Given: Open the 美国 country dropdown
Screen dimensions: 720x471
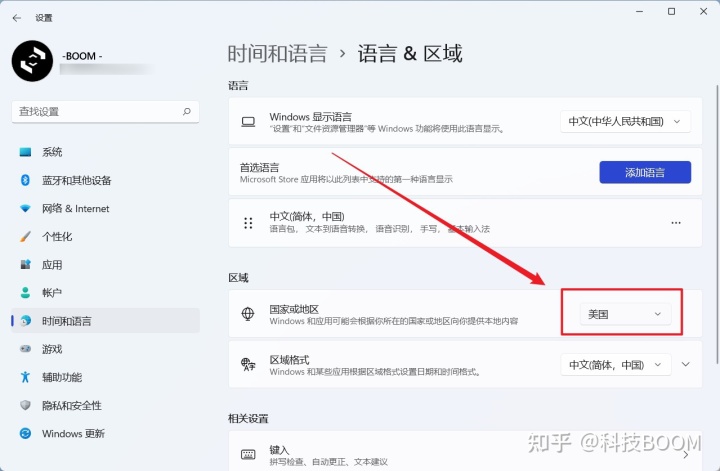Looking at the screenshot, I should [625, 314].
